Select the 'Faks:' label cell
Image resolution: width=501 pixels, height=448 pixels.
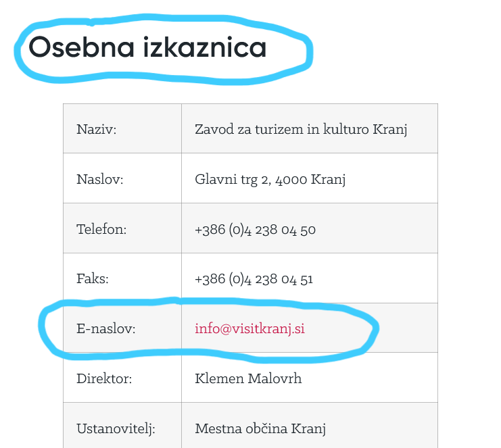point(93,279)
